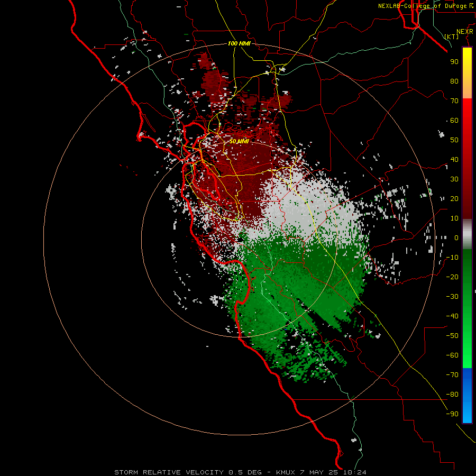Select the 90 value on the velocity scale
476x476 pixels.
click(454, 62)
